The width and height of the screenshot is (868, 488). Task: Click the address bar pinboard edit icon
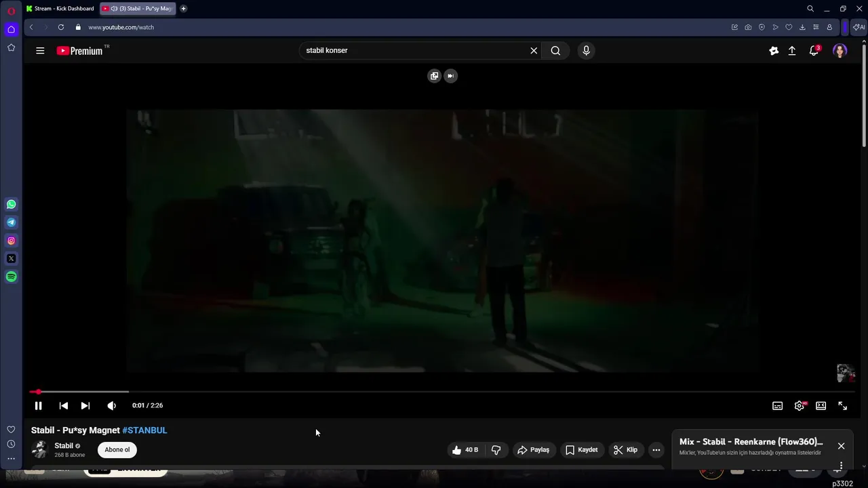click(x=734, y=27)
